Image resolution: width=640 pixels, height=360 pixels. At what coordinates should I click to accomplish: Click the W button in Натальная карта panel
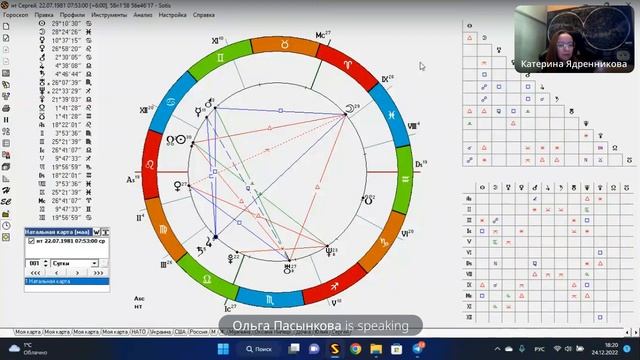pos(97,232)
